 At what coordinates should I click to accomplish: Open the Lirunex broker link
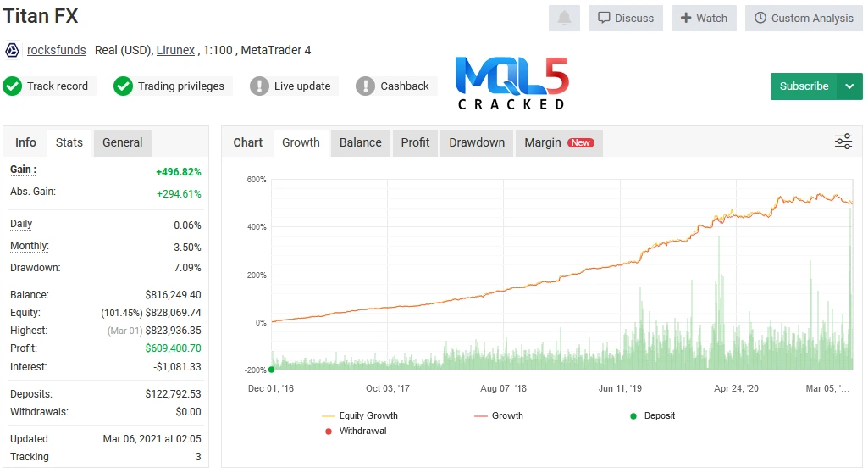pyautogui.click(x=175, y=50)
